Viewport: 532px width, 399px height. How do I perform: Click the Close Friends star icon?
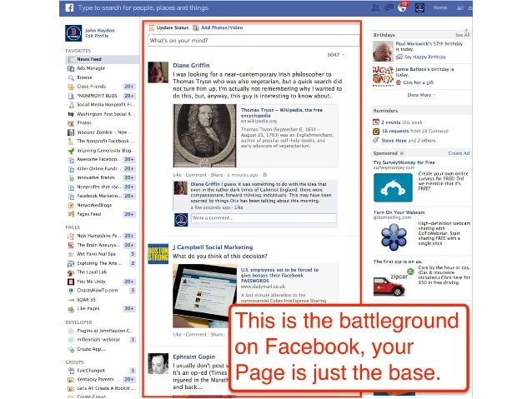coord(71,87)
